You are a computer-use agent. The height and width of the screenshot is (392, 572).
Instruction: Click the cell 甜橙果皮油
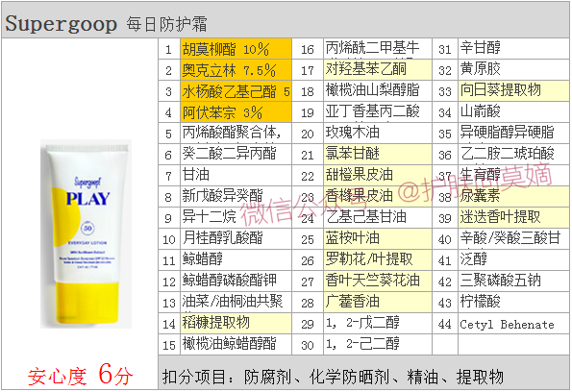(x=378, y=176)
